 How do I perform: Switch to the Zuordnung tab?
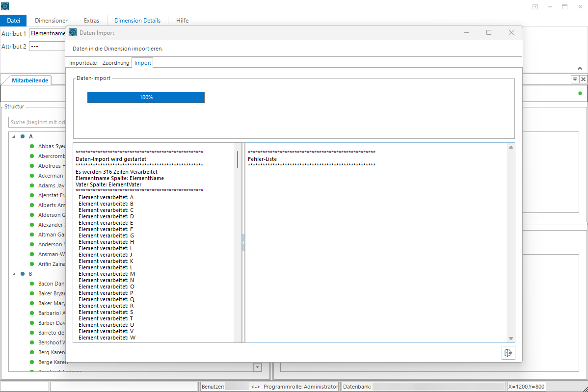tap(116, 63)
